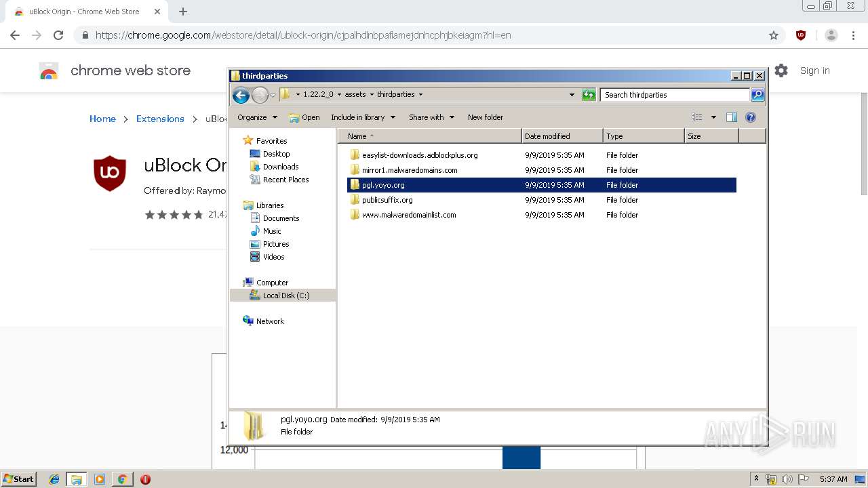Select Local Disk (C:) in tree

(x=285, y=296)
